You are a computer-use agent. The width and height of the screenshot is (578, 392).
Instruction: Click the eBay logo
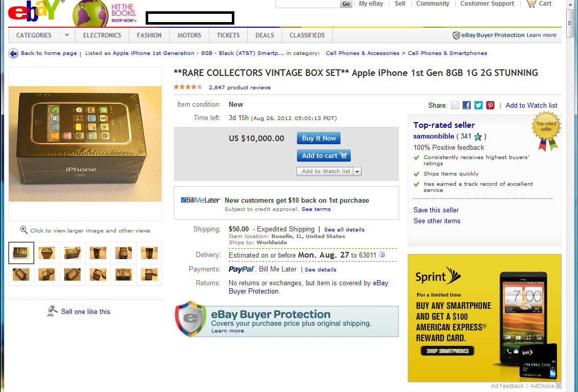coord(34,11)
